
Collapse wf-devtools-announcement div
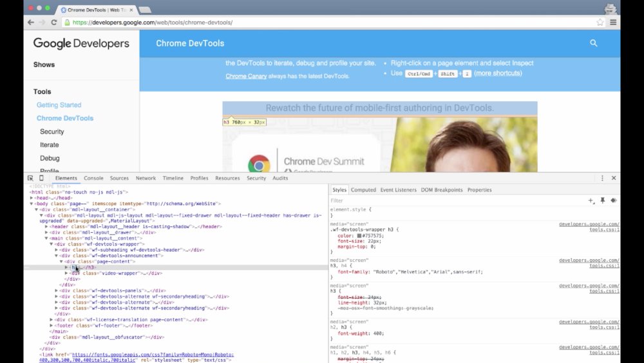56,255
